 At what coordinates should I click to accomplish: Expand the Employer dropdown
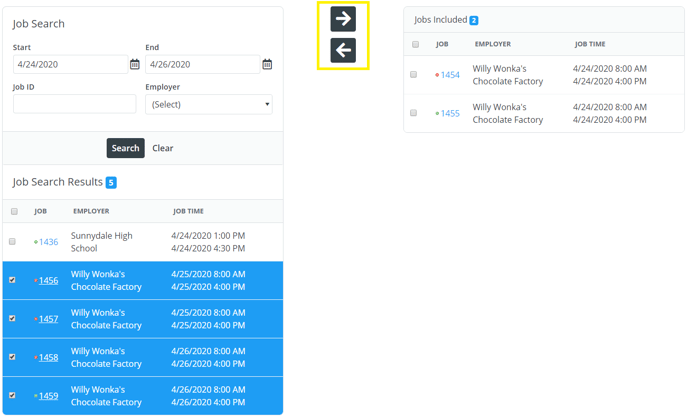point(208,104)
